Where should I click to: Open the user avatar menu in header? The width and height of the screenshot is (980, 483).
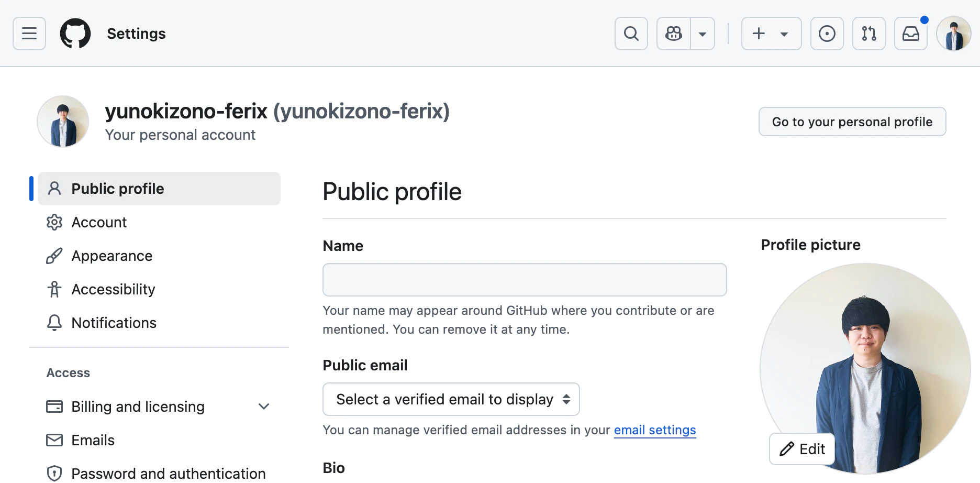coord(954,34)
